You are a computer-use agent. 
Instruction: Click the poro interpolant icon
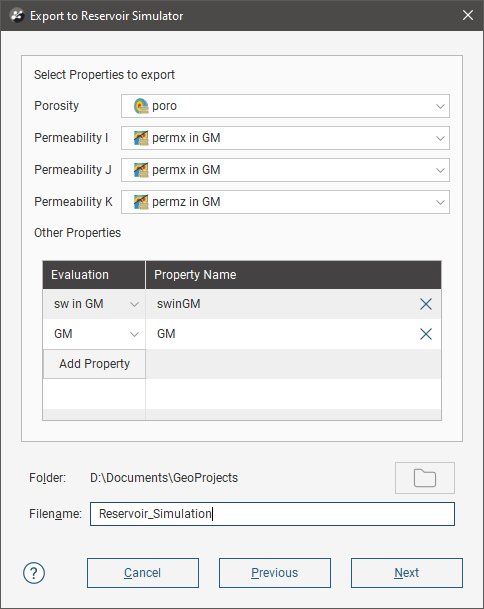tap(141, 106)
